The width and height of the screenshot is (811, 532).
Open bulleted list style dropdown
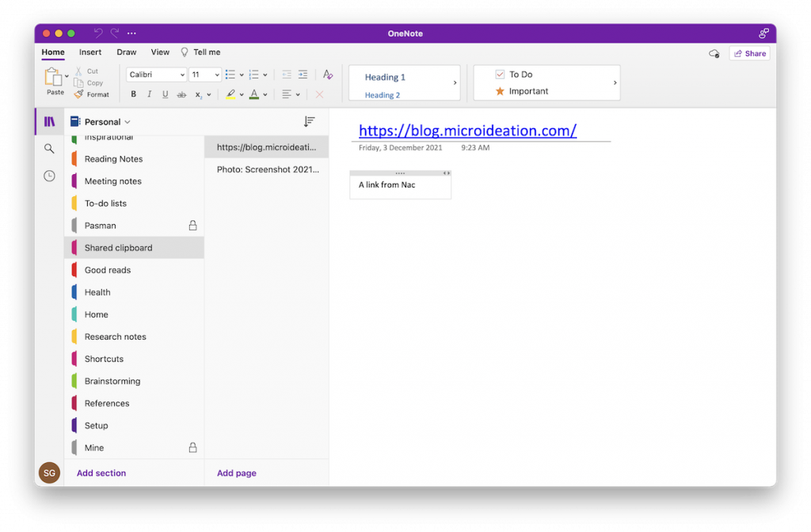coord(242,75)
